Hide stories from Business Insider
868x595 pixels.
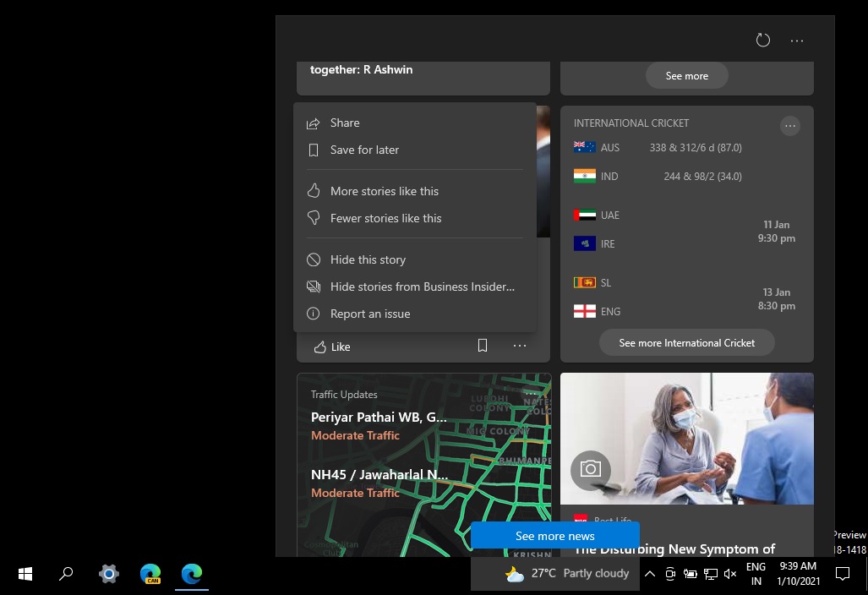[x=422, y=287]
